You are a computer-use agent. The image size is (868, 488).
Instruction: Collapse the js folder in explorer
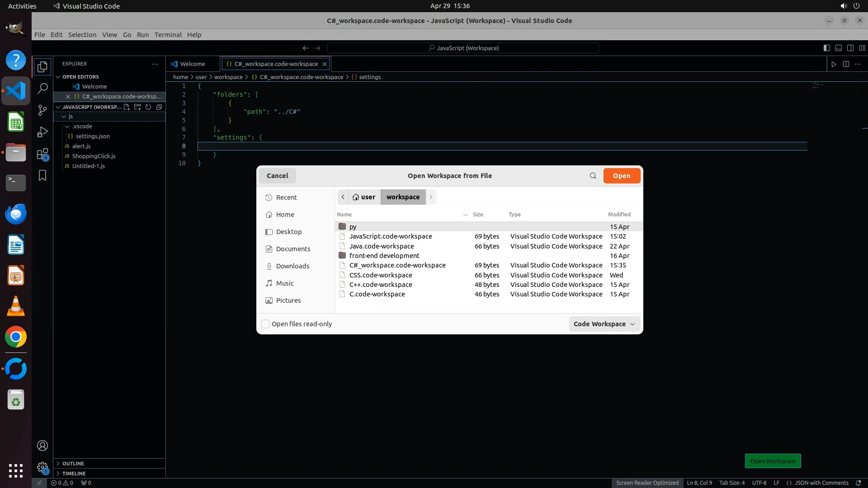pos(64,117)
